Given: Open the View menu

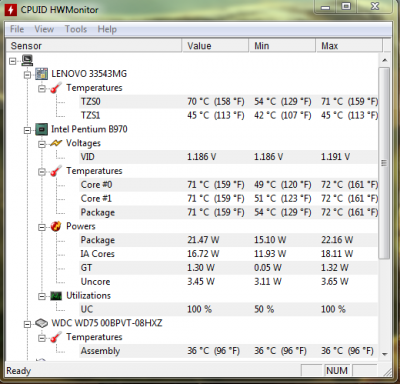Looking at the screenshot, I should (x=44, y=29).
